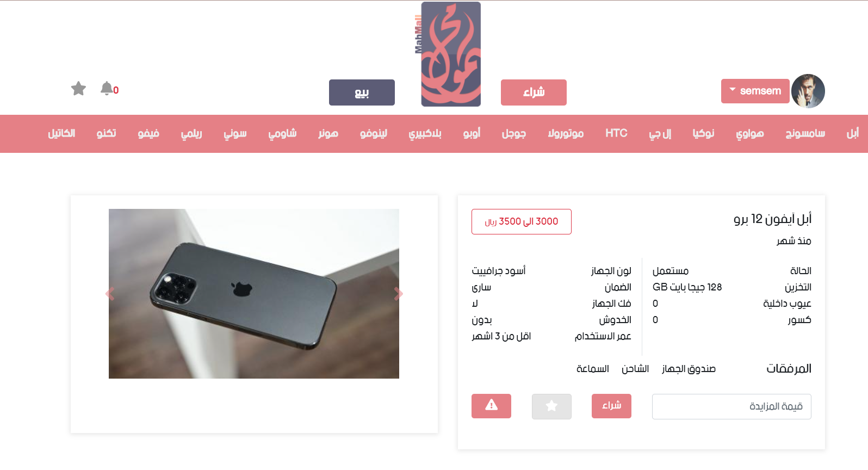
Task: Click the user profile avatar picture
Action: point(808,91)
